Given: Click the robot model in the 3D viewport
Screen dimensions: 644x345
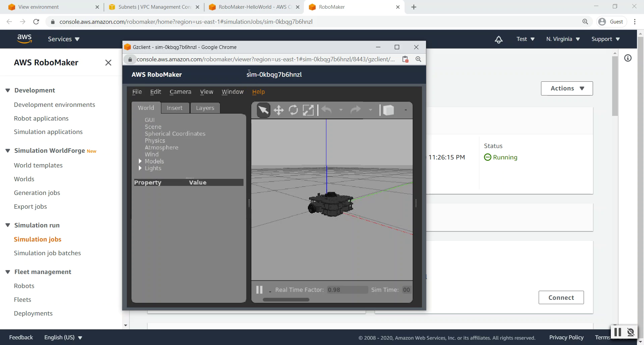Looking at the screenshot, I should [331, 204].
